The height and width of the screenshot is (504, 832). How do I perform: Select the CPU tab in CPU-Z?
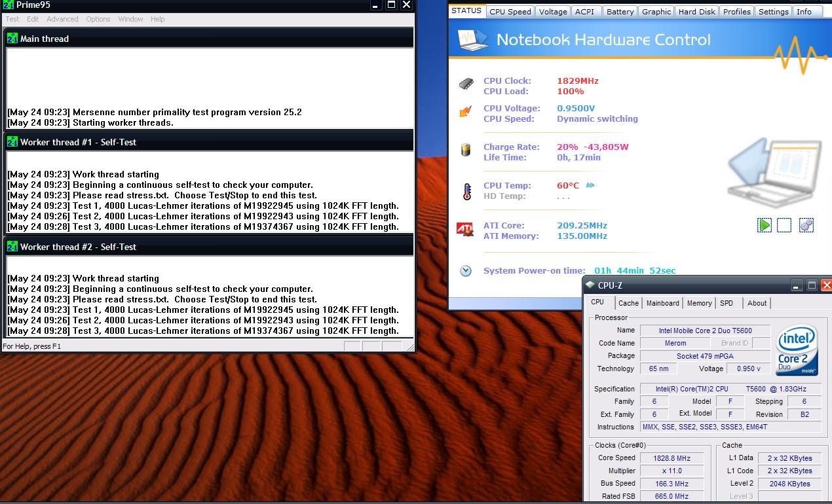pos(597,302)
